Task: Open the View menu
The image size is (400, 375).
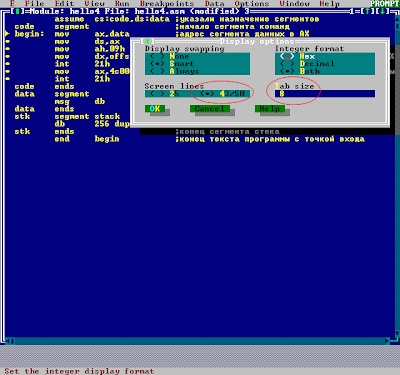Action: [94, 4]
